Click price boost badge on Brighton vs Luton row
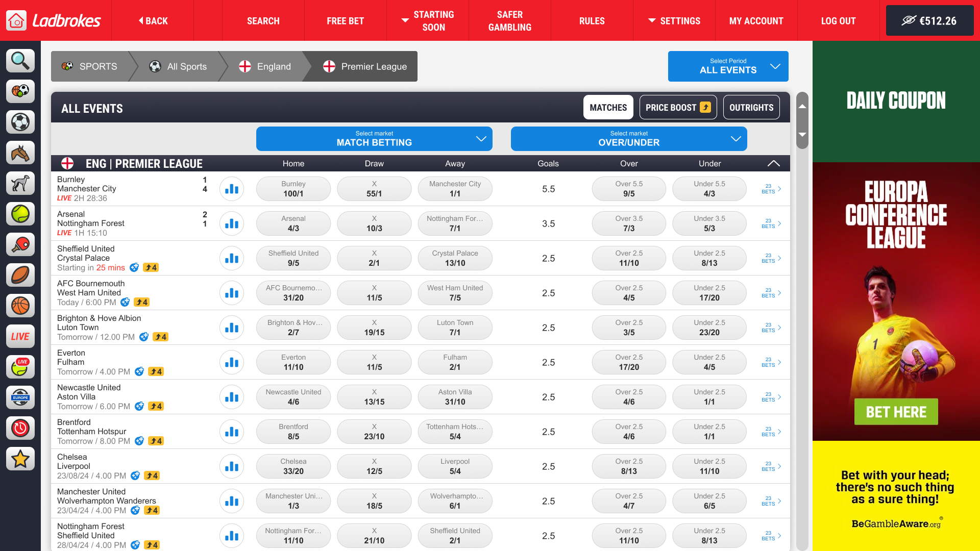The width and height of the screenshot is (980, 551). click(161, 337)
